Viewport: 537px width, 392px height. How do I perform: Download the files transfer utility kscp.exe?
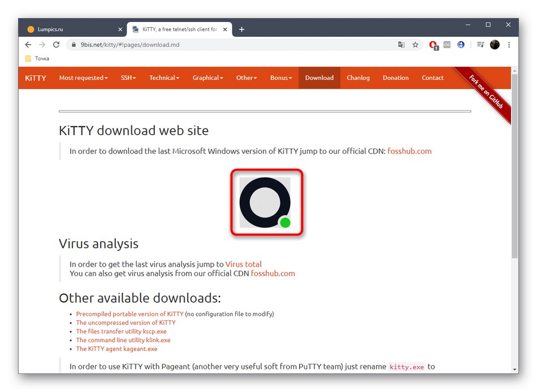tap(121, 332)
